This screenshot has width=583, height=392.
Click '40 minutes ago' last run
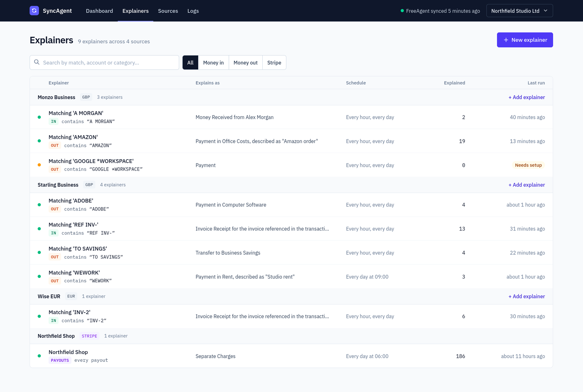pos(527,117)
